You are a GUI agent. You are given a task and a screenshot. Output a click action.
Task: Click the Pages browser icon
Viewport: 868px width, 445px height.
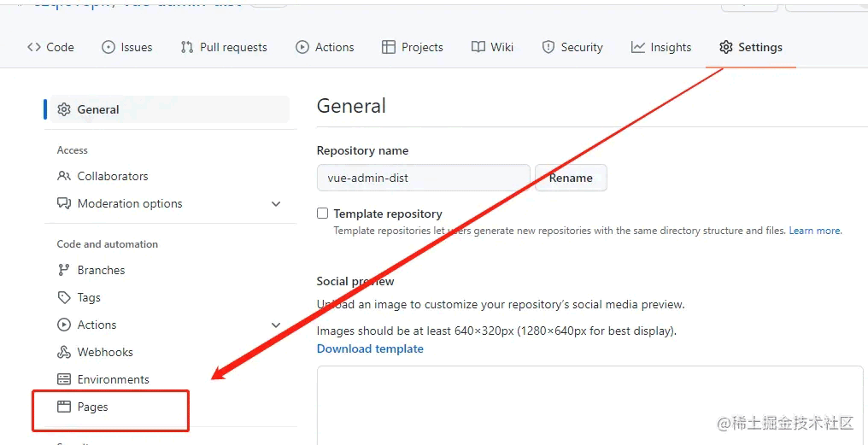(x=64, y=407)
